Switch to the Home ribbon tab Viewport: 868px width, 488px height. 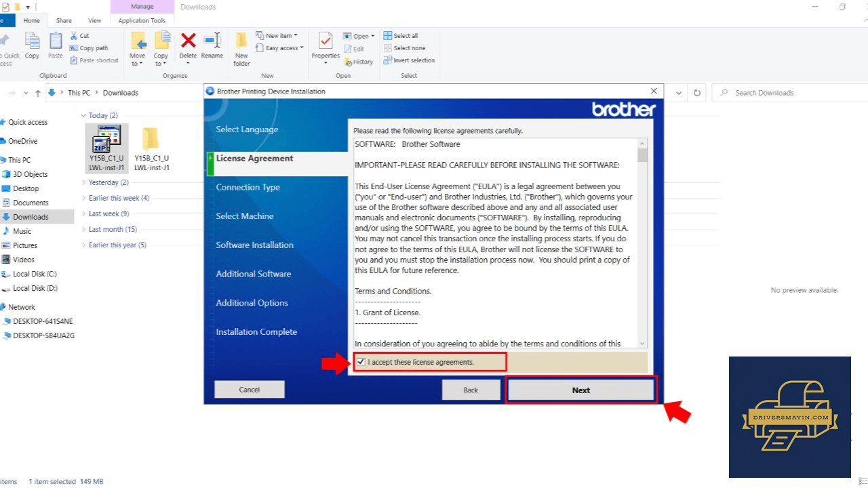click(x=31, y=20)
